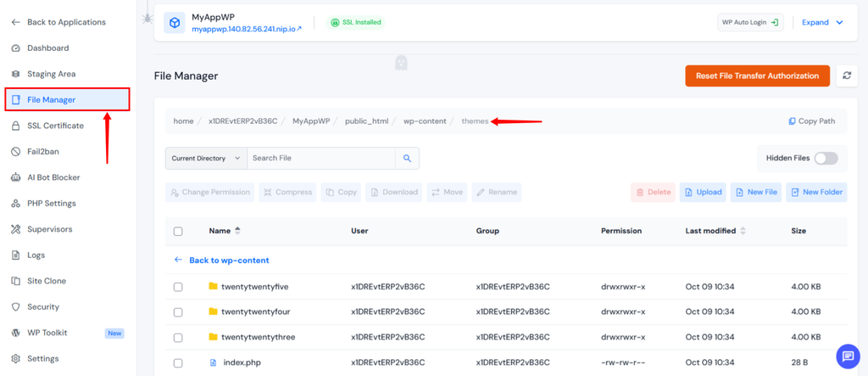This screenshot has width=868, height=376.
Task: Check the twentytwentythree row checkbox
Action: coord(178,337)
